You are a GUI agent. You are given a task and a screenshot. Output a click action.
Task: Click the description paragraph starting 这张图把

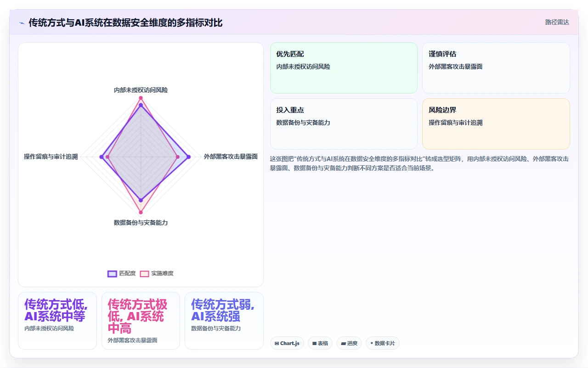click(x=419, y=163)
